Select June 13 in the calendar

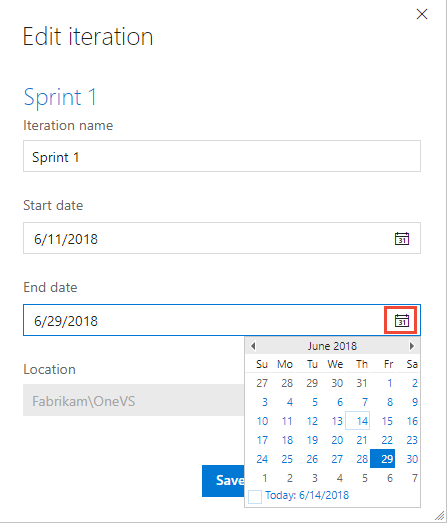pos(337,421)
